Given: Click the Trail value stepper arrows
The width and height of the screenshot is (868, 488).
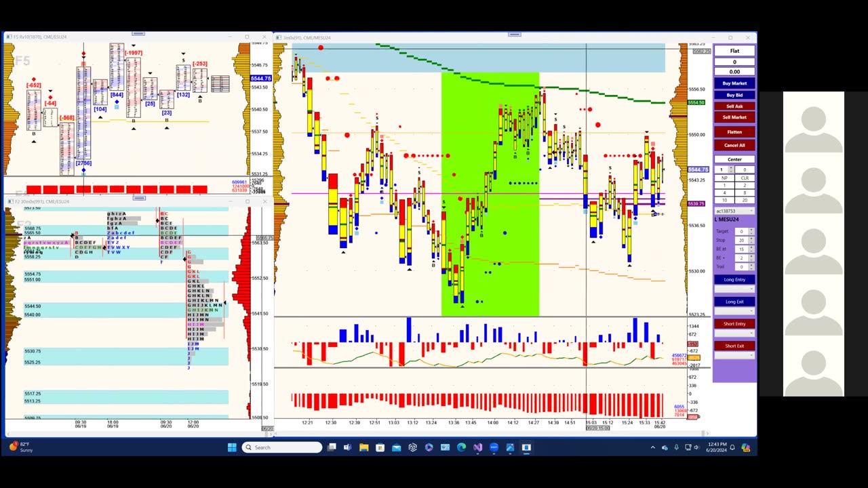Looking at the screenshot, I should click(751, 266).
